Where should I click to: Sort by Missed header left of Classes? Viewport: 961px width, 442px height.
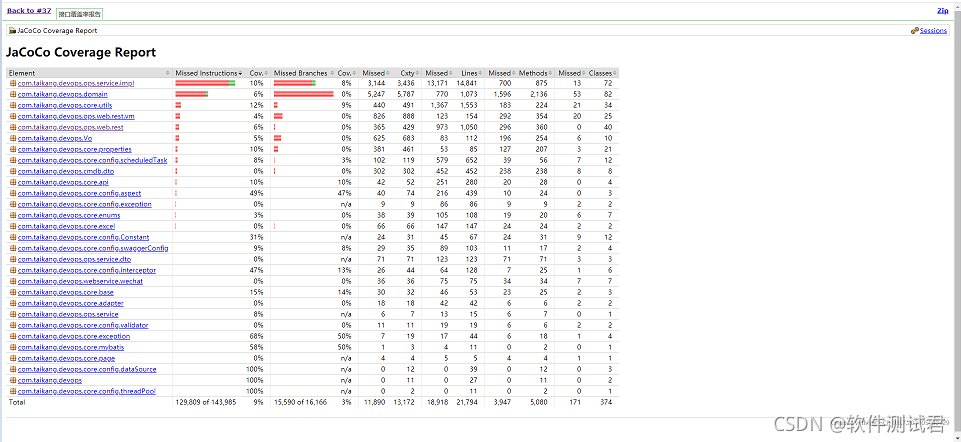(570, 73)
